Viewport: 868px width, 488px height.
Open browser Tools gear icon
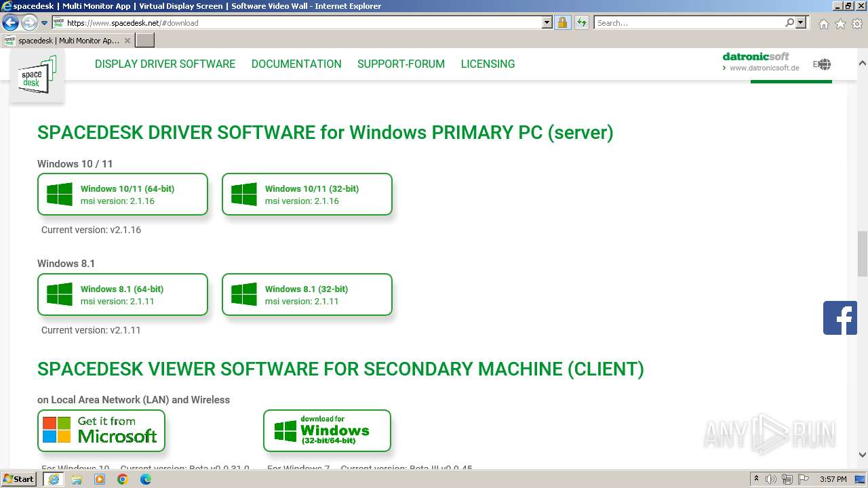coord(857,24)
